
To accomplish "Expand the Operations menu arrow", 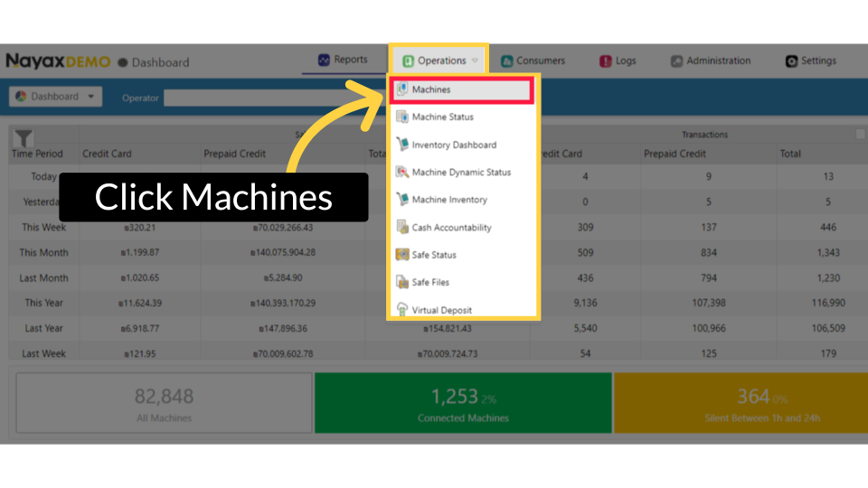I will [475, 61].
